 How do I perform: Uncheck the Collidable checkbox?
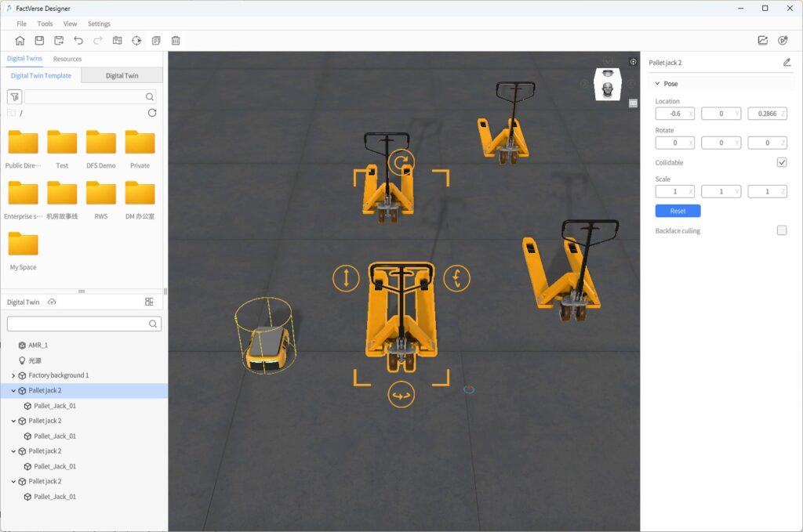click(782, 162)
